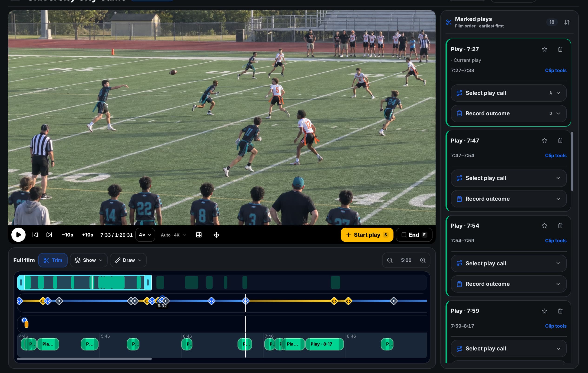Click the timeline horizontal scrollbar
Viewport: 588px width, 373px height.
84,359
